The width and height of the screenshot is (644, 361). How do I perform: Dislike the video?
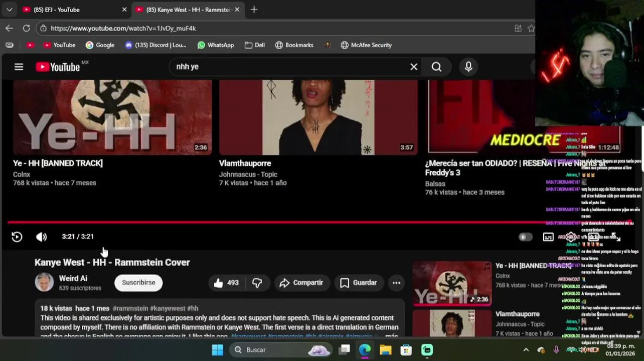[257, 283]
